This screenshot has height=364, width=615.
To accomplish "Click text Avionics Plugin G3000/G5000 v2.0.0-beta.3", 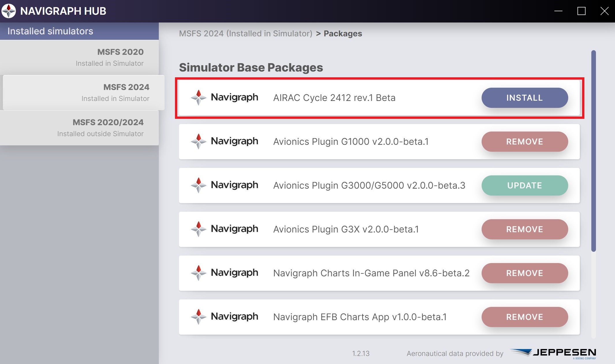I will coord(369,185).
